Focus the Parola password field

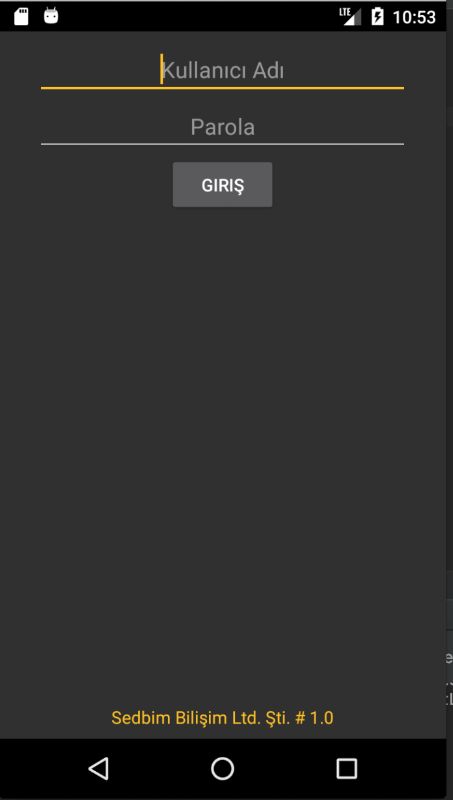pyautogui.click(x=222, y=127)
